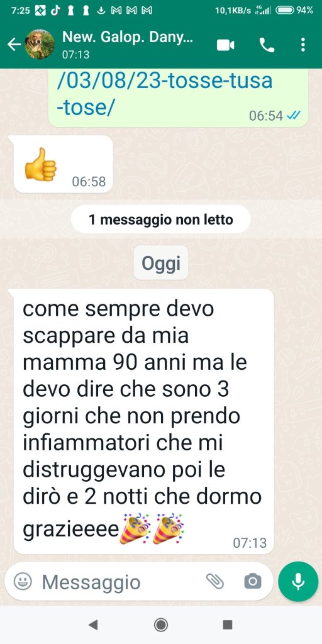Open the tosse-tusa-tose link
This screenshot has width=322, height=644.
pos(165,93)
